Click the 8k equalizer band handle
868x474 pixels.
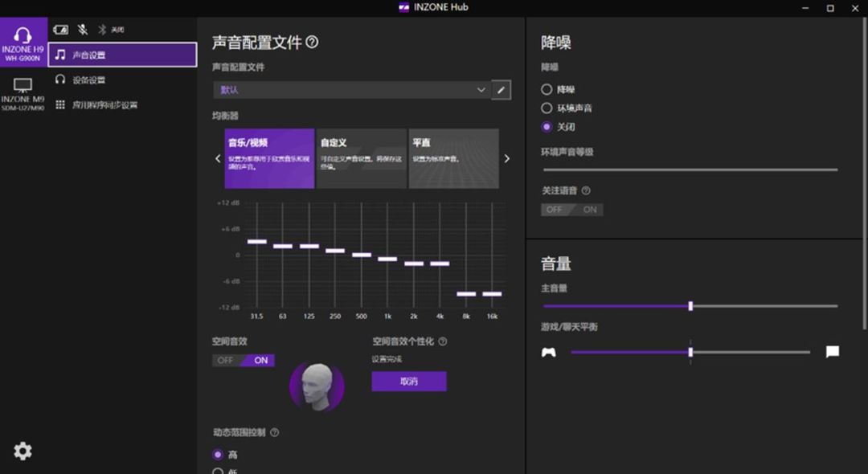[466, 294]
